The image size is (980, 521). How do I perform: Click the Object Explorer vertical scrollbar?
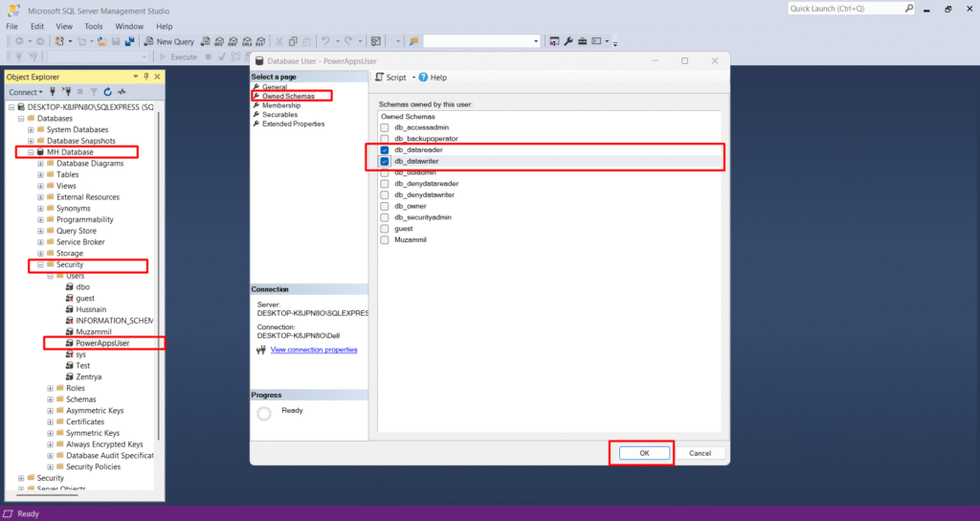[x=159, y=287]
